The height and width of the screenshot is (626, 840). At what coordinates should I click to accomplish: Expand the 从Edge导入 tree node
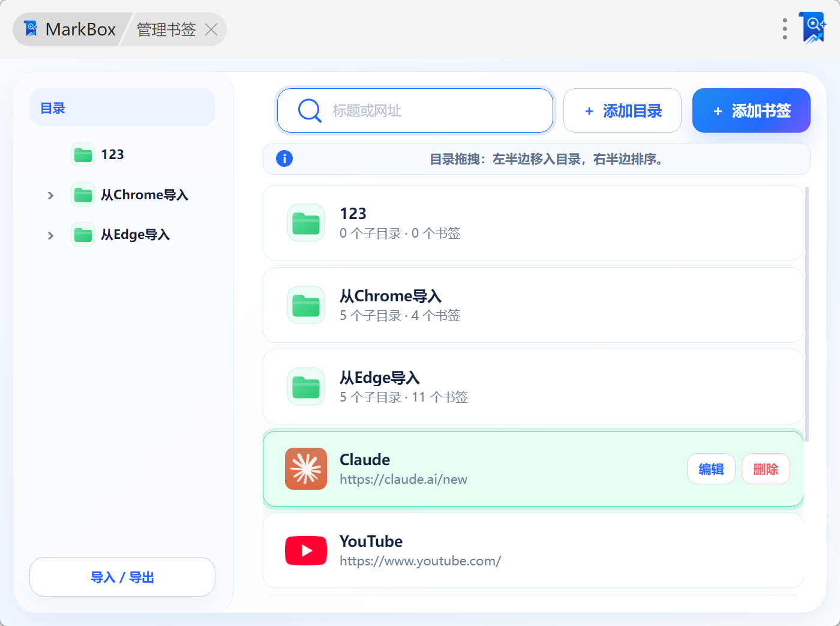[x=50, y=235]
